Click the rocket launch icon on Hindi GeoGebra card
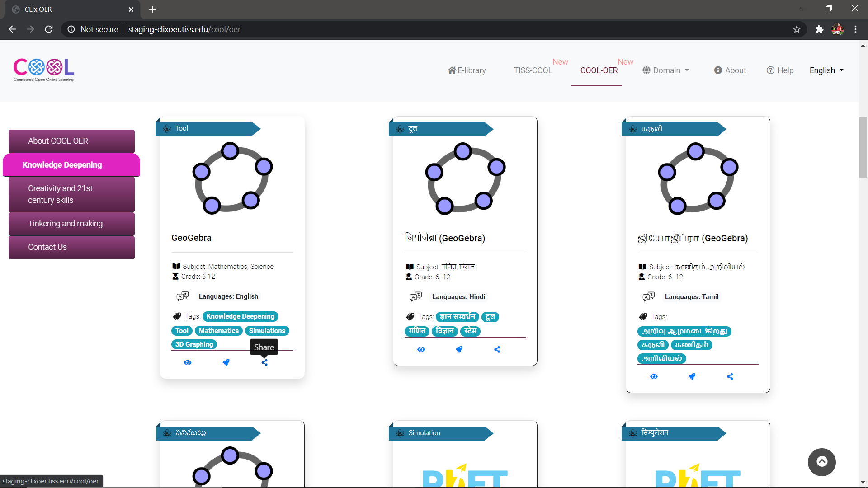 coord(459,349)
